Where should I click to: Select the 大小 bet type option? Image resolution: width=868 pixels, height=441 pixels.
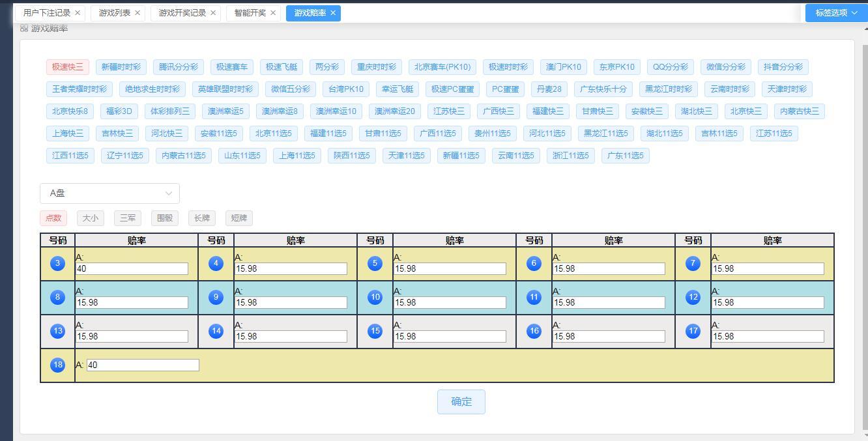click(91, 218)
